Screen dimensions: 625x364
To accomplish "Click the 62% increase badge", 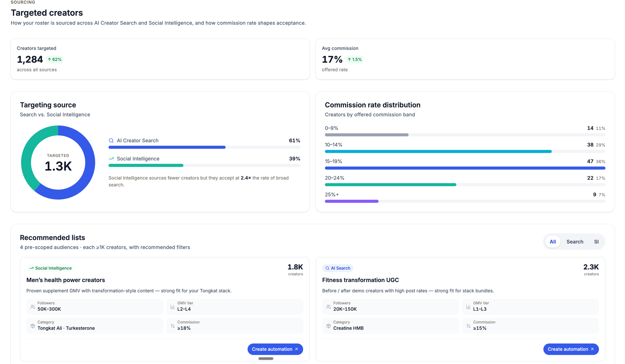I will tap(54, 59).
